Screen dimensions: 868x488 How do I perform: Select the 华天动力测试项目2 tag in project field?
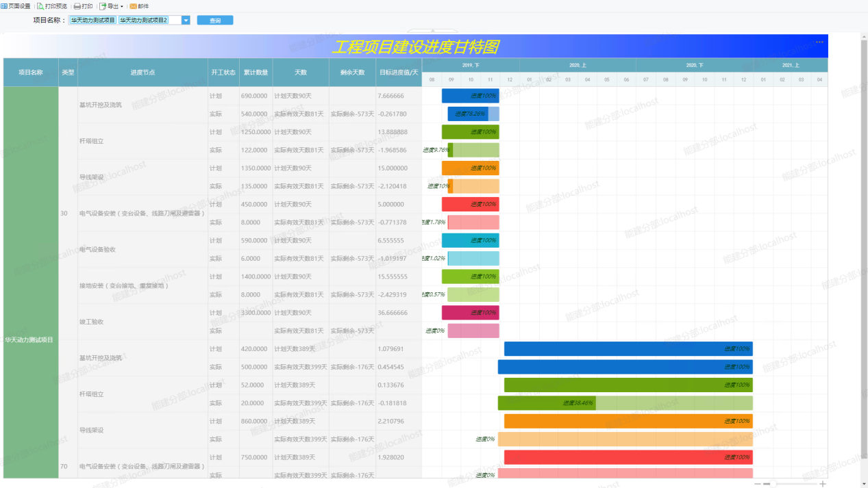point(143,21)
